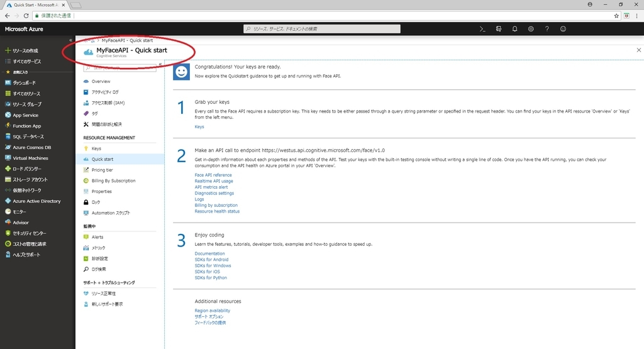Open Properties in the resource menu
Viewport: 644px width, 349px height.
[x=101, y=191]
